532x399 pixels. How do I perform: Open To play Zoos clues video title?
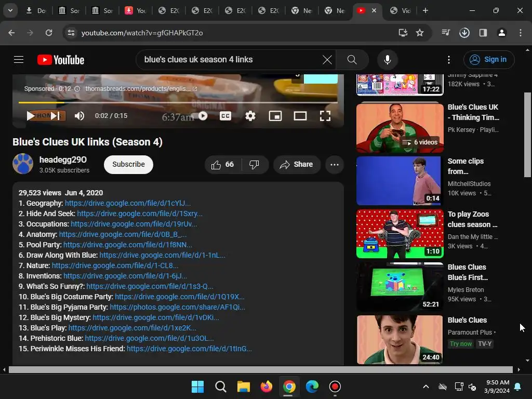[x=472, y=220]
